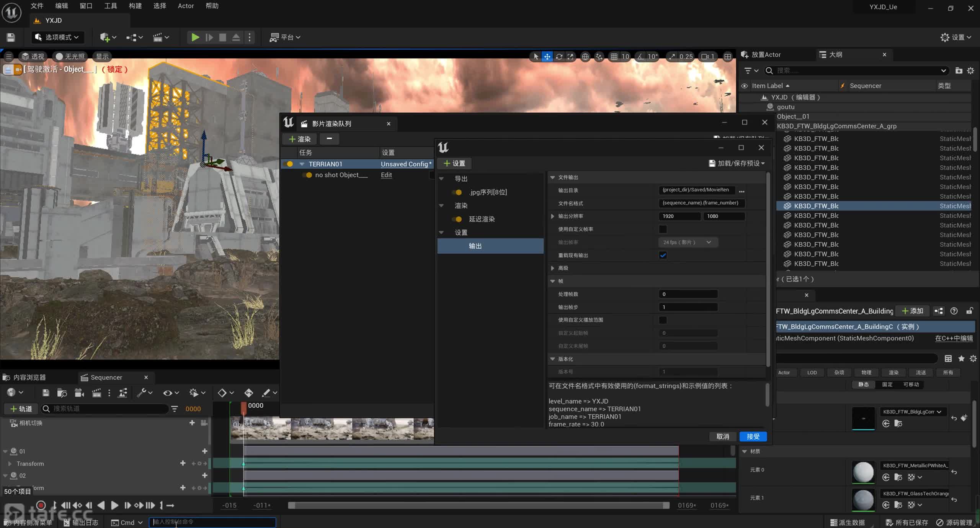
Task: Click the output directory browse ellipsis
Action: pyautogui.click(x=742, y=191)
